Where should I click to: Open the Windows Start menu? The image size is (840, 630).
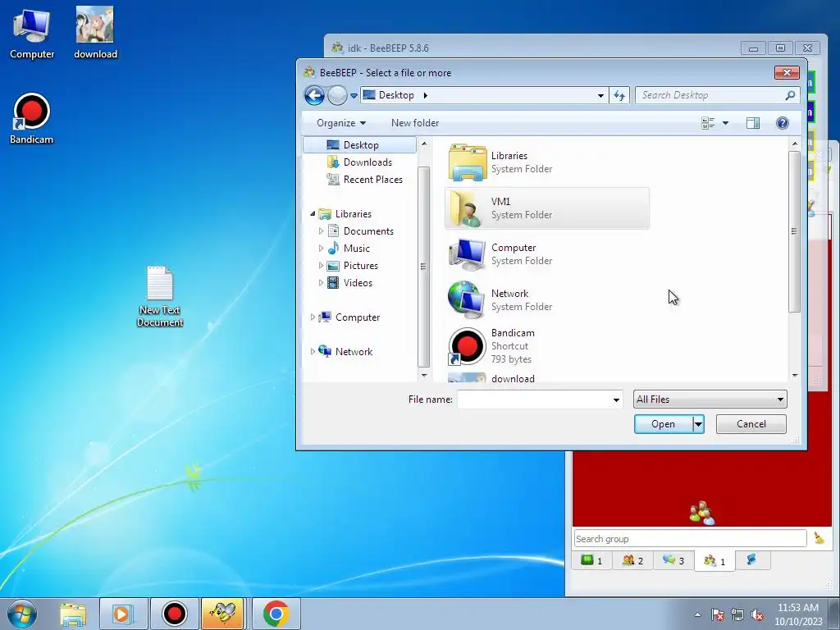22,614
